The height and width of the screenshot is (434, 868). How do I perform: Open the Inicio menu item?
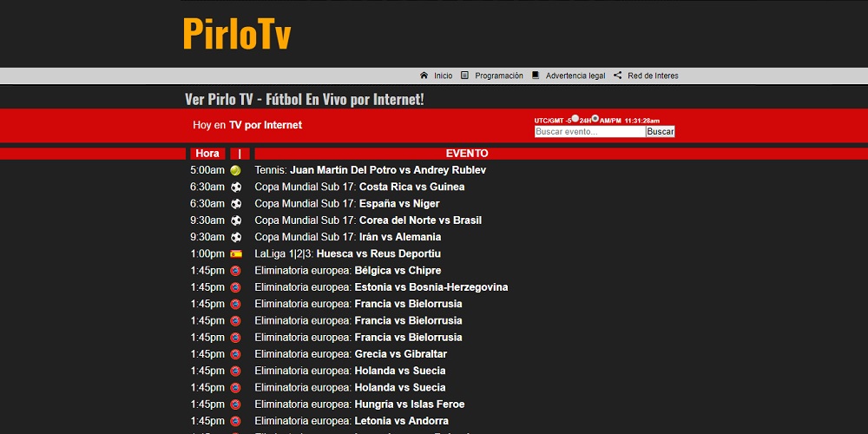tap(443, 76)
